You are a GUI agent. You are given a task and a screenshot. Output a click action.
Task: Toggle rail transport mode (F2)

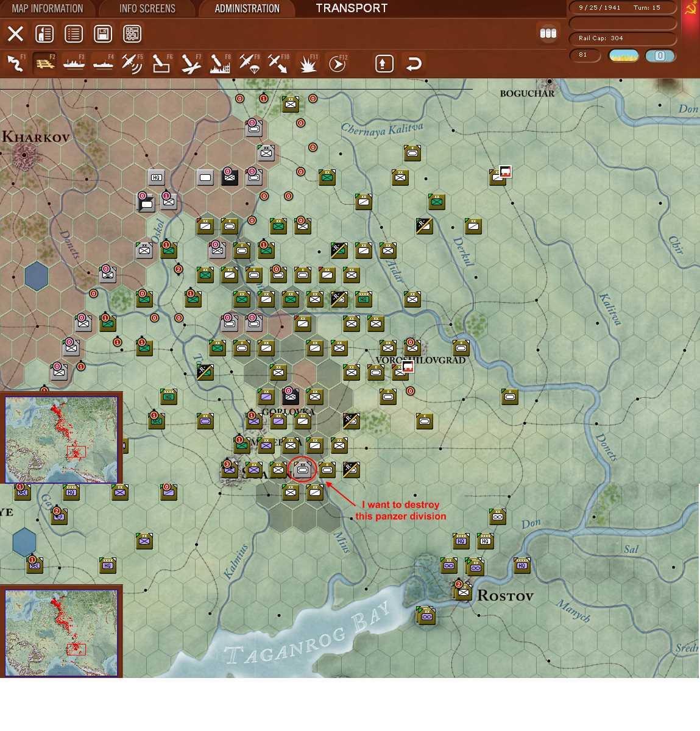coord(44,63)
